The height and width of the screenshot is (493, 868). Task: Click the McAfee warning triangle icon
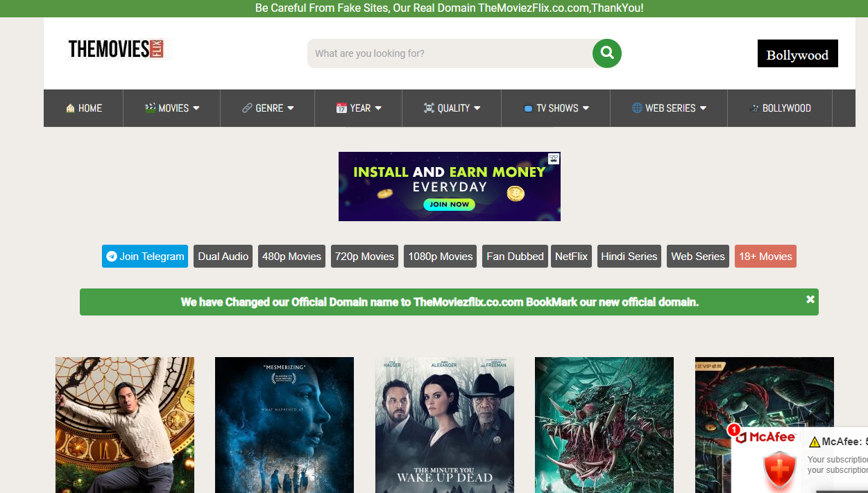pyautogui.click(x=815, y=442)
